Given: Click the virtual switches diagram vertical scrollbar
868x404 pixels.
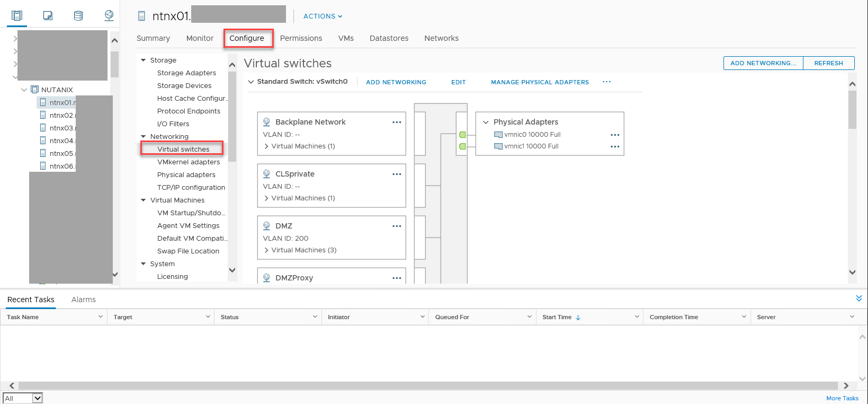Looking at the screenshot, I should pos(852,109).
